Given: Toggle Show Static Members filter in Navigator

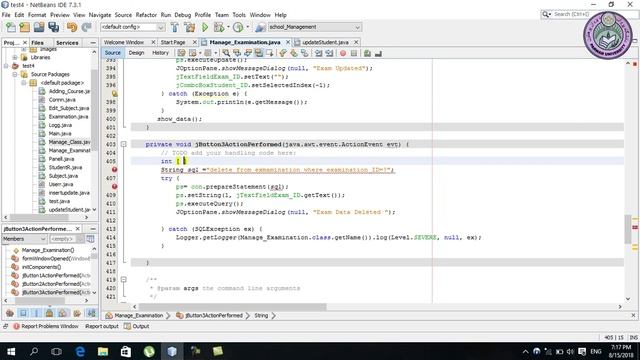Looking at the screenshot, I should click(36, 313).
